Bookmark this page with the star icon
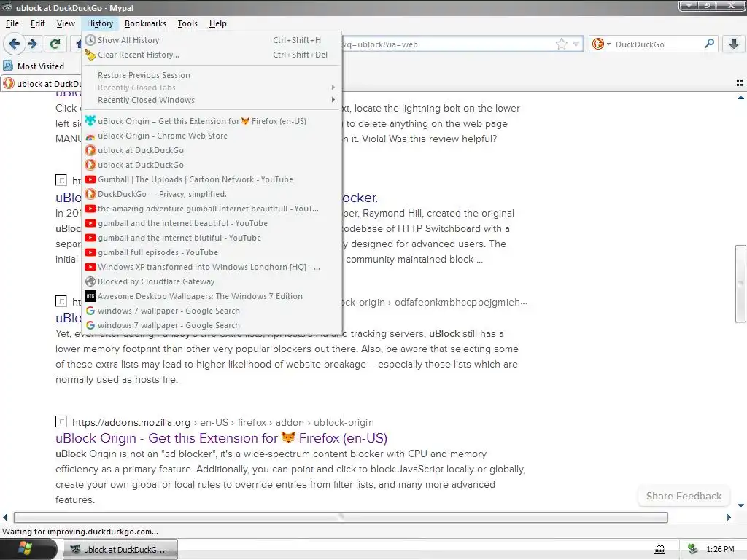Image resolution: width=747 pixels, height=560 pixels. [x=562, y=44]
